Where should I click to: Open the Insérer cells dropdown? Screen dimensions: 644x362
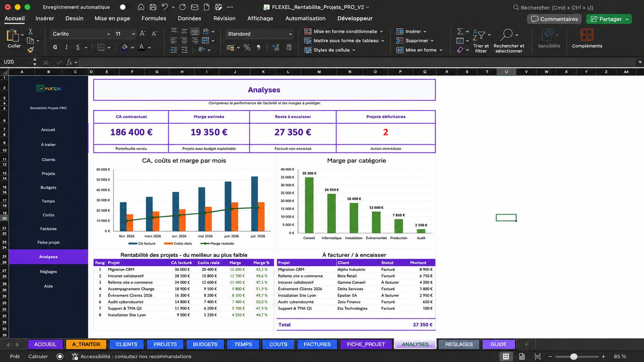tap(411, 31)
